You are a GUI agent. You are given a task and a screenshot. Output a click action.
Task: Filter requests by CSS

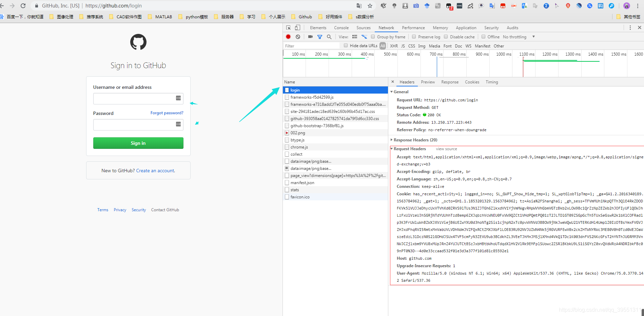(412, 46)
